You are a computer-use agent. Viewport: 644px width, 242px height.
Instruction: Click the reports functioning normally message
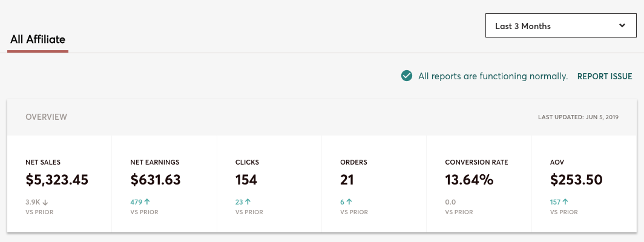tap(493, 77)
